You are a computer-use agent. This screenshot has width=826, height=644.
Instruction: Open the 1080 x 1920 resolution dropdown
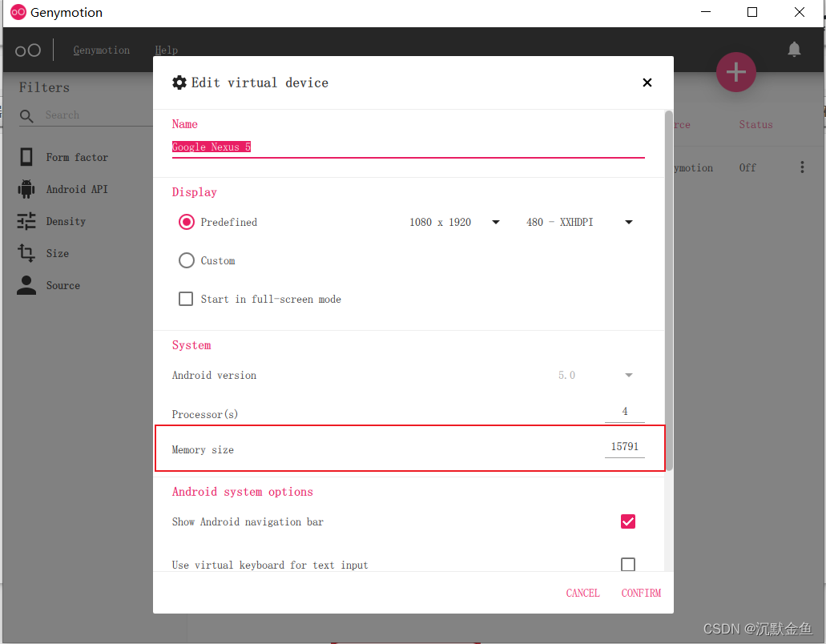click(454, 222)
